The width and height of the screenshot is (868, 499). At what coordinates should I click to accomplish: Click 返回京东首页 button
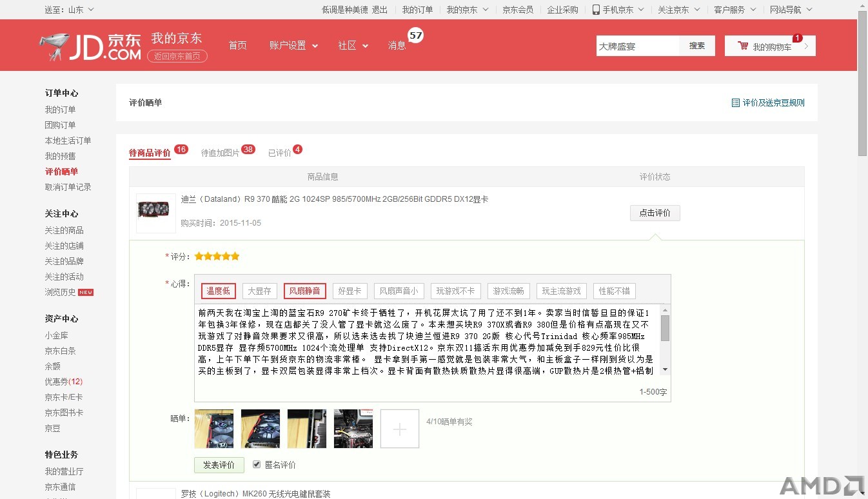177,56
